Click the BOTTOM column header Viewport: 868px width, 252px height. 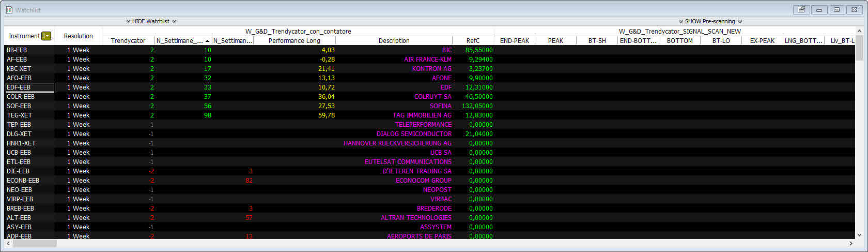pyautogui.click(x=680, y=41)
